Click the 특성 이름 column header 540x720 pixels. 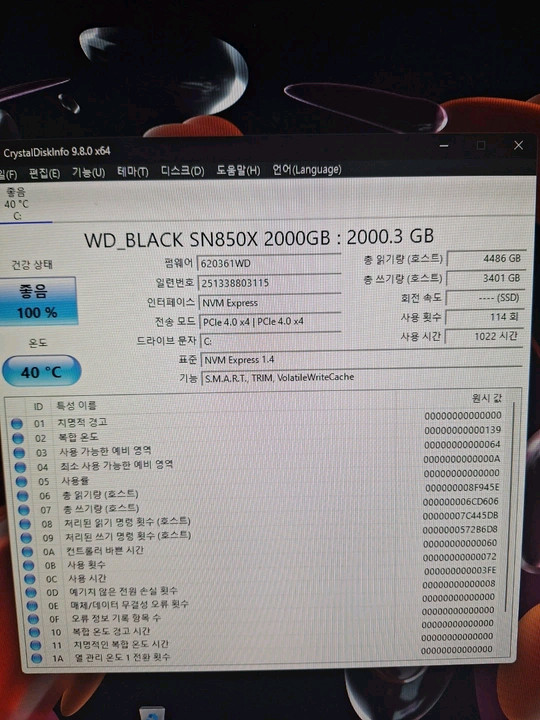(76, 406)
